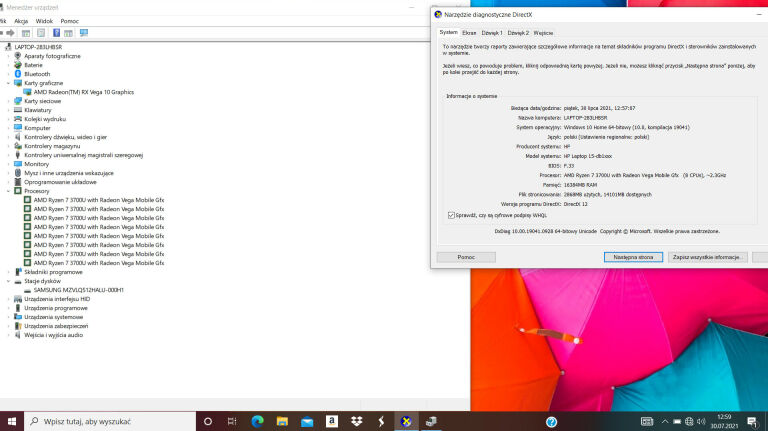Expand the Monitory category
The height and width of the screenshot is (431, 768).
click(x=8, y=163)
